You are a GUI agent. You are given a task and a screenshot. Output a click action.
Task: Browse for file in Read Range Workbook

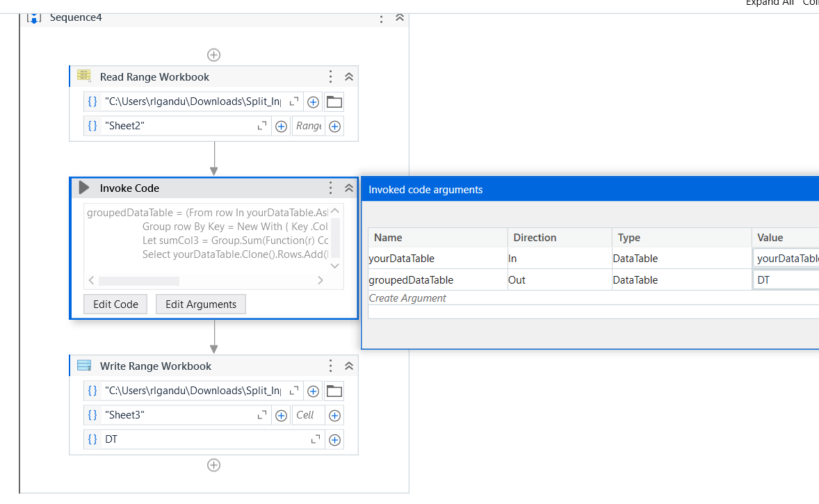pos(334,102)
